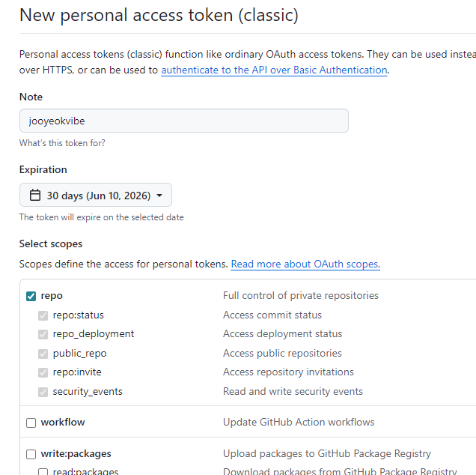Screen dimensions: 476x475
Task: Click the repo_deployment sub-scope checkbox
Action: point(43,335)
